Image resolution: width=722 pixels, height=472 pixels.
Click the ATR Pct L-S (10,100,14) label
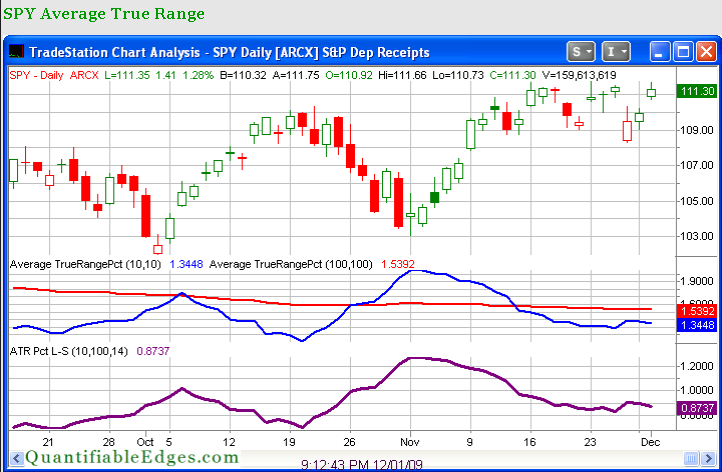pos(69,351)
